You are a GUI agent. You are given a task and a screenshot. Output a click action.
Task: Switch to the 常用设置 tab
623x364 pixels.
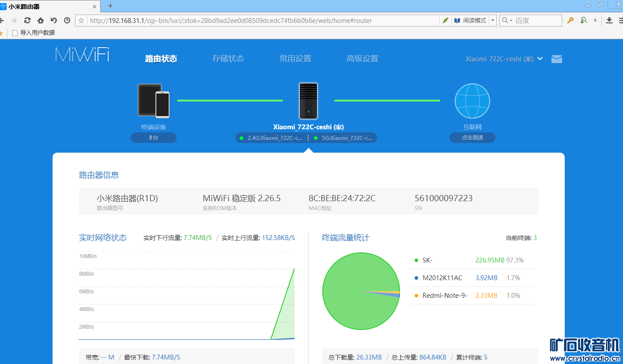[295, 59]
